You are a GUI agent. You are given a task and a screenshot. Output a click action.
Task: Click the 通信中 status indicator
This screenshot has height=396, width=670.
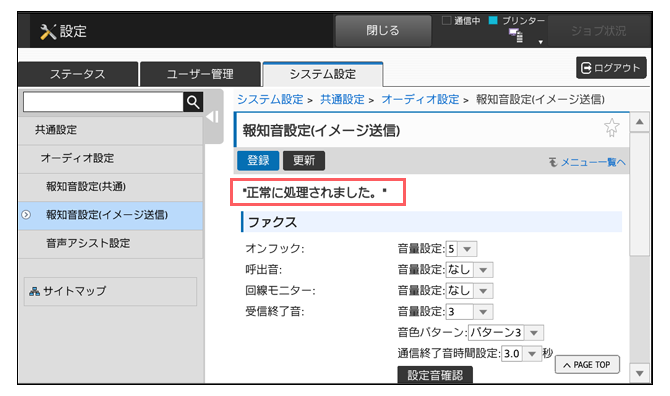click(x=461, y=21)
